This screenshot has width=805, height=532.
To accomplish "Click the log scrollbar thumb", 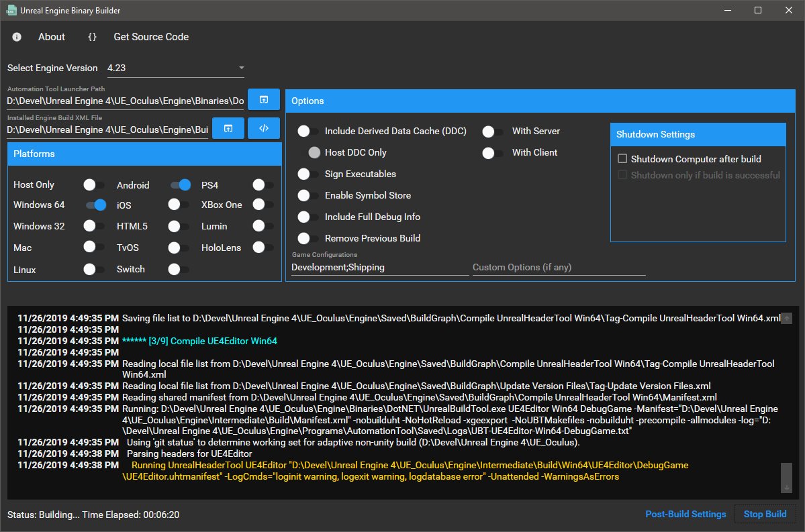I will tap(786, 472).
